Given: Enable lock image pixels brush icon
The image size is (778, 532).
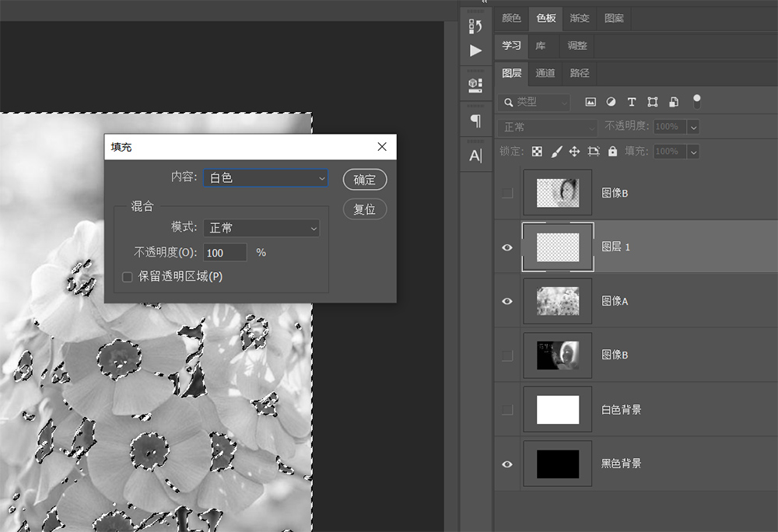Looking at the screenshot, I should coord(555,151).
